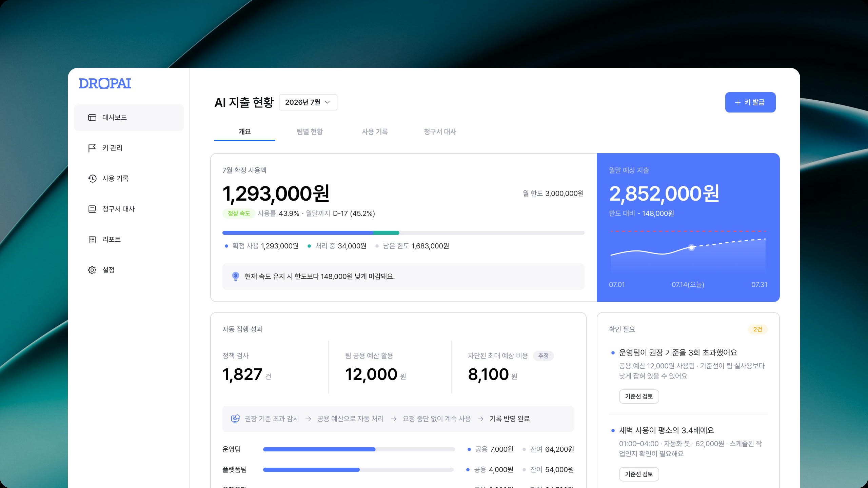The height and width of the screenshot is (488, 868).
Task: Open 대시보드 in the sidebar
Action: tap(129, 118)
